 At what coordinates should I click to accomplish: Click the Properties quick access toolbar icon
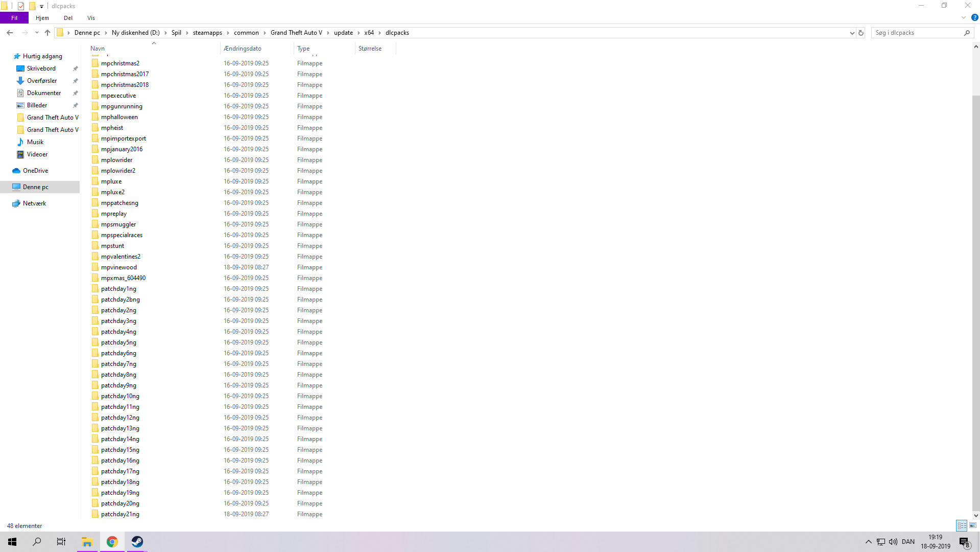click(x=21, y=6)
